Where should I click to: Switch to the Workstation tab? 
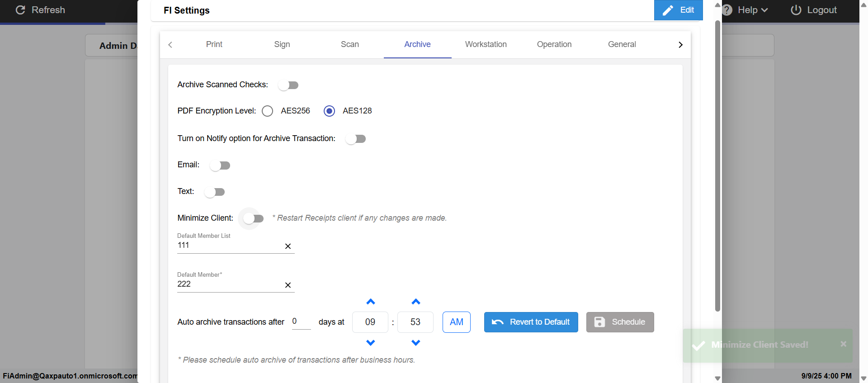click(x=486, y=44)
